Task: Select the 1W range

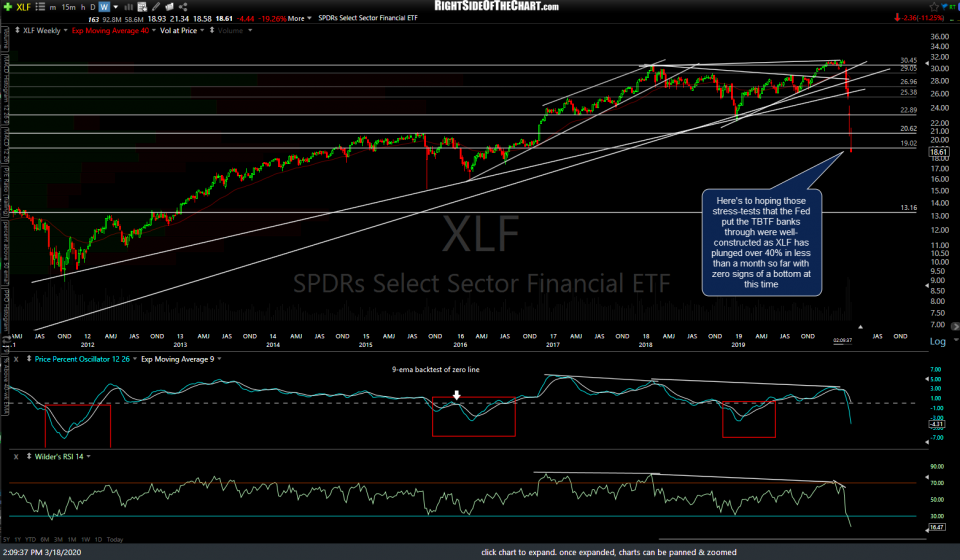Action: (86, 539)
